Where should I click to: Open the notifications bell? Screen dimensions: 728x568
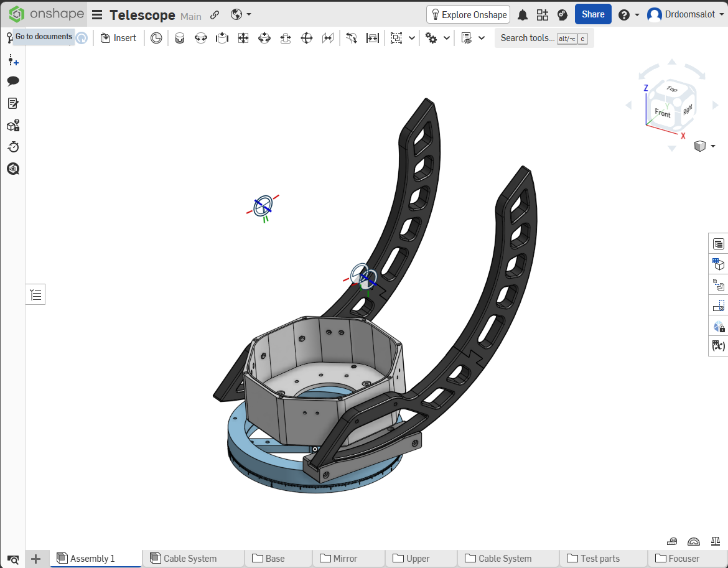click(x=522, y=15)
